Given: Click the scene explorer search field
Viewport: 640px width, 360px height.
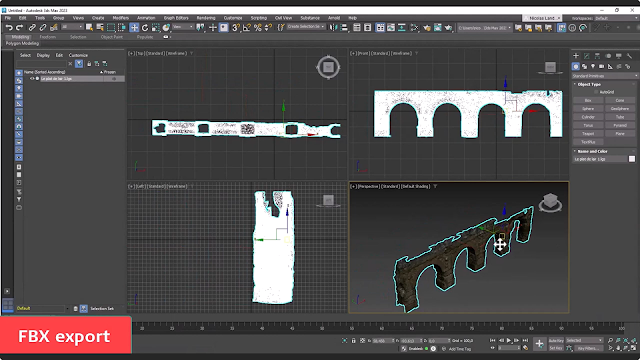Looking at the screenshot, I should 41,64.
